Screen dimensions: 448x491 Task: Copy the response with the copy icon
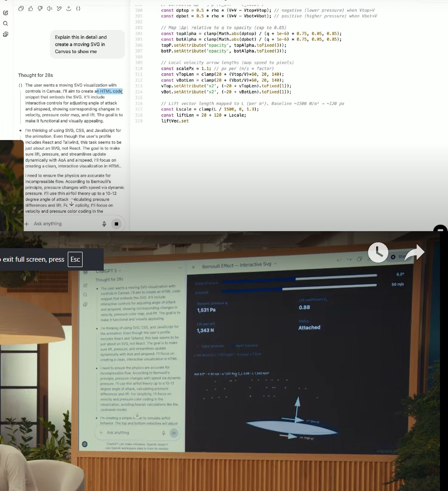[21, 9]
